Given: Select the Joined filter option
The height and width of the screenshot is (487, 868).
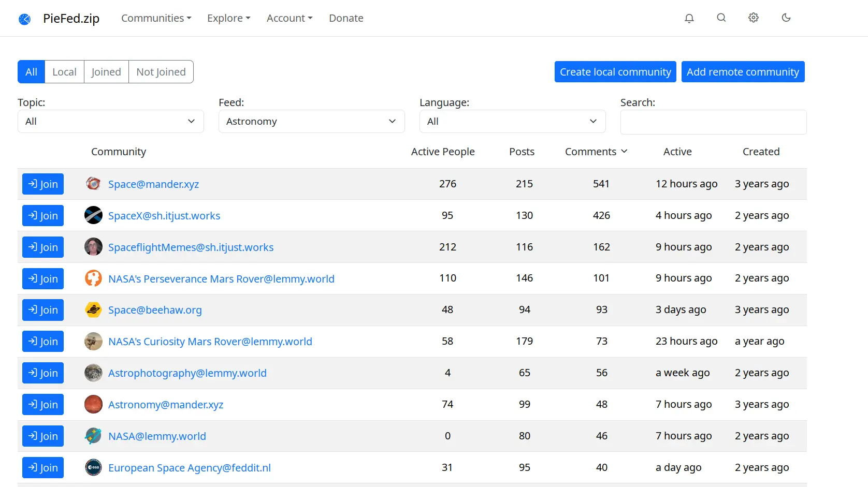Looking at the screenshot, I should pyautogui.click(x=106, y=72).
